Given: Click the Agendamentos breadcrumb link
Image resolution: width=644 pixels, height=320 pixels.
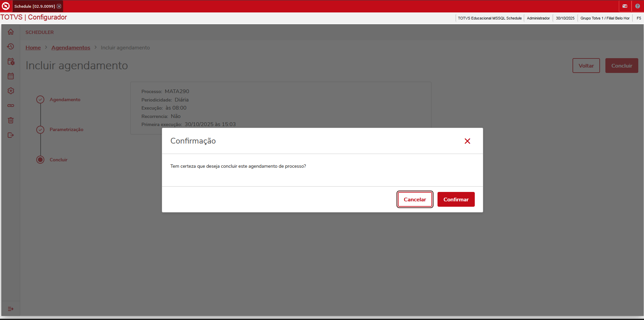Looking at the screenshot, I should 71,48.
